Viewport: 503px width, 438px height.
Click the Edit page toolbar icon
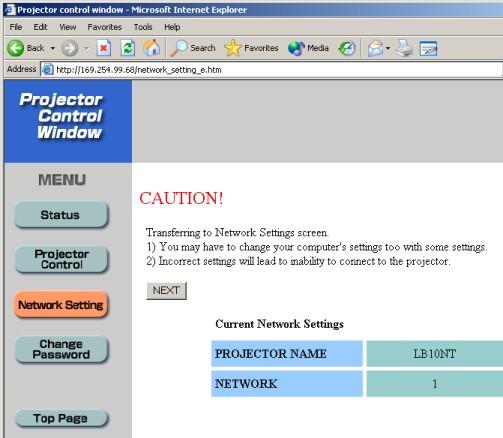pyautogui.click(x=428, y=48)
